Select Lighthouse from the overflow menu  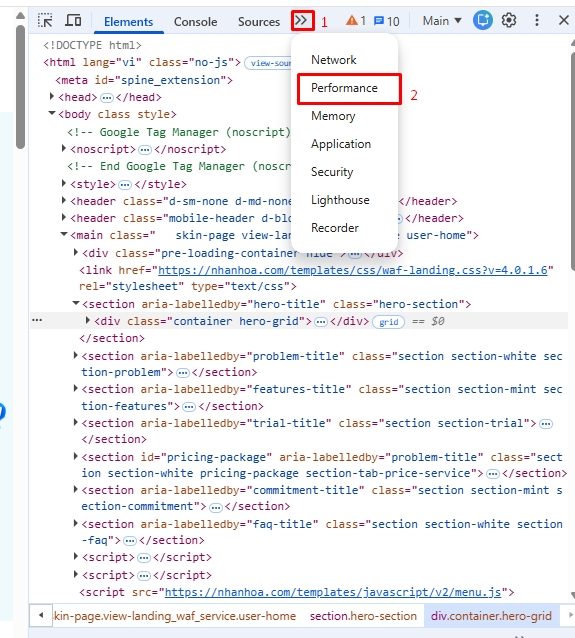click(340, 200)
